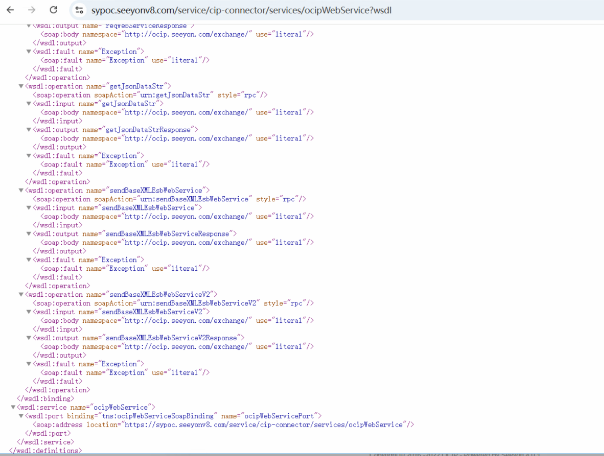Collapse the wsdl:input sendBaseXMLEsbWebServiceV2 node
Viewport: 604px width, 456px height.
coord(29,311)
